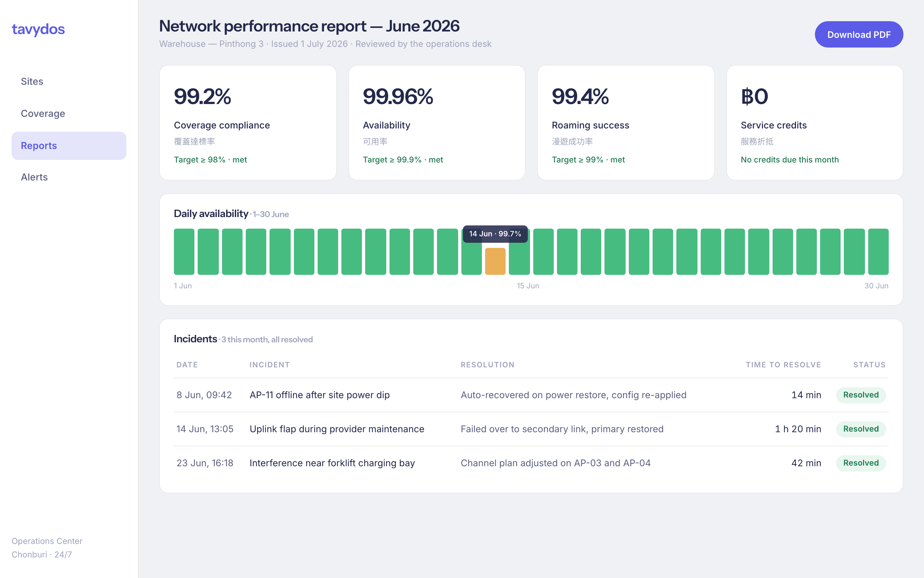The image size is (924, 578).
Task: Click 'No credits due this month' text
Action: click(790, 160)
